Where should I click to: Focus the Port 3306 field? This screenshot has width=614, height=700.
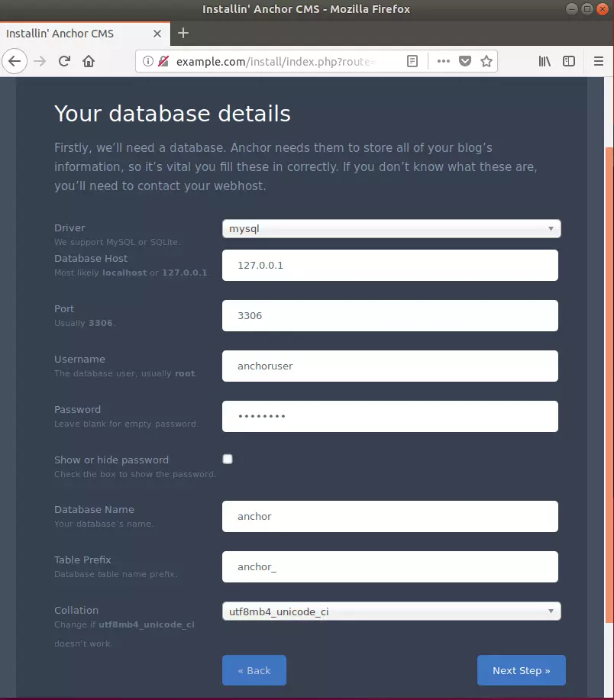coord(389,315)
